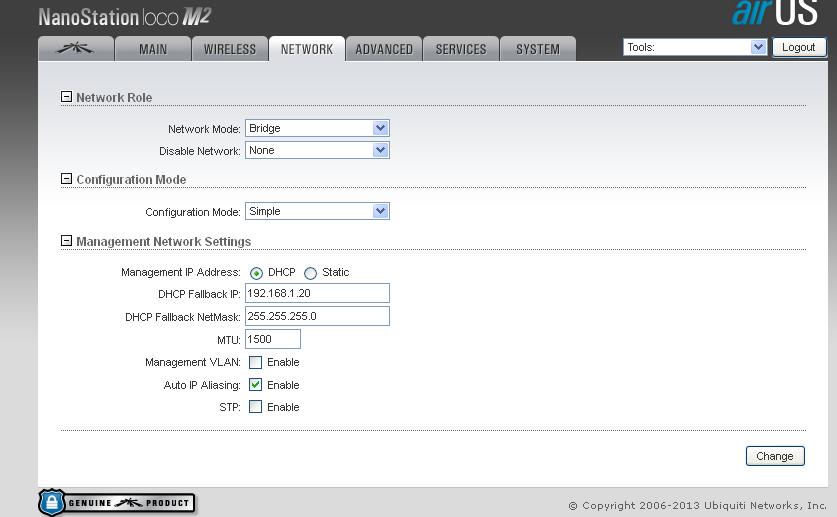Enable the Management VLAN checkbox
This screenshot has height=517, width=837.
[x=256, y=362]
